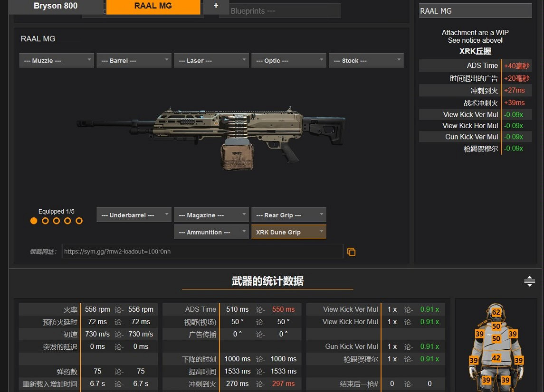Screen dimensions: 544x392
Task: Expand the Optic attachment dropdown
Action: coord(288,61)
